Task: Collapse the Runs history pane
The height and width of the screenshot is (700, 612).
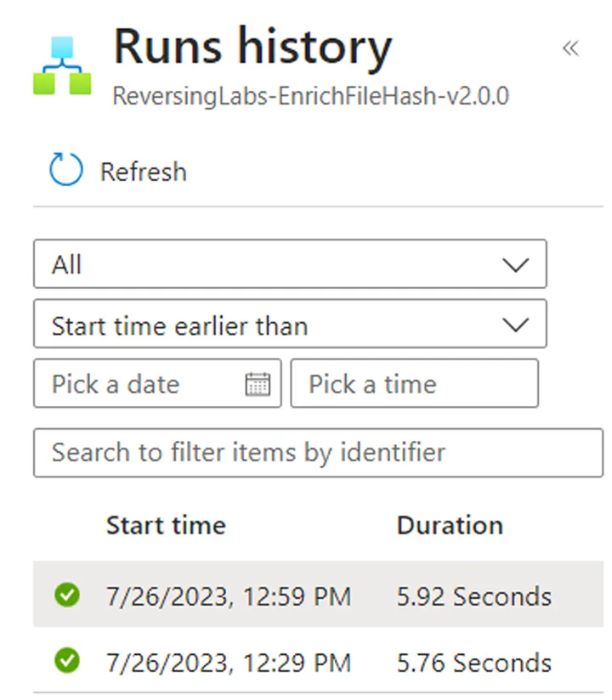Action: (570, 48)
